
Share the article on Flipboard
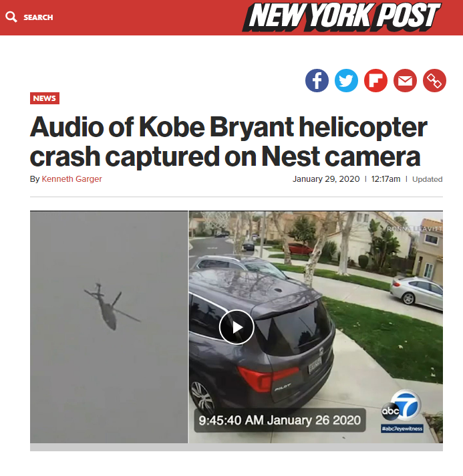[x=375, y=80]
